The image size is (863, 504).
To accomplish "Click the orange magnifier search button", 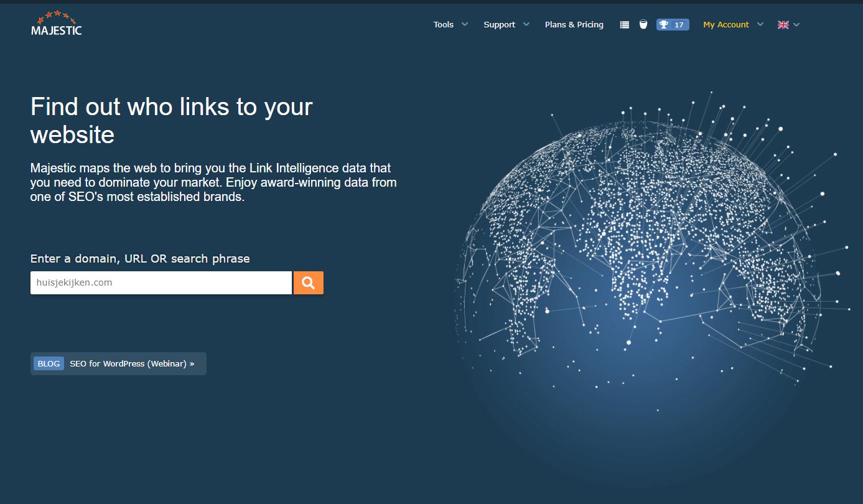I will tap(309, 282).
